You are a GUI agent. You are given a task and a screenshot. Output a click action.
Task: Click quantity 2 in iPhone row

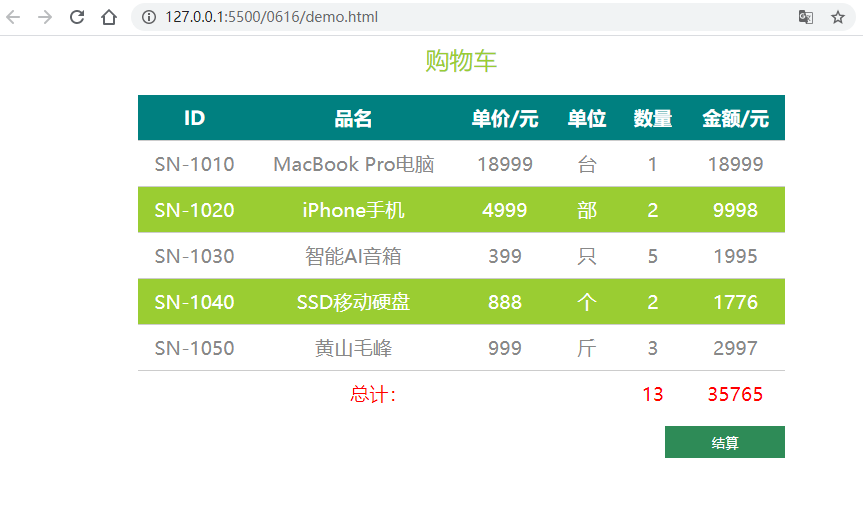click(653, 210)
